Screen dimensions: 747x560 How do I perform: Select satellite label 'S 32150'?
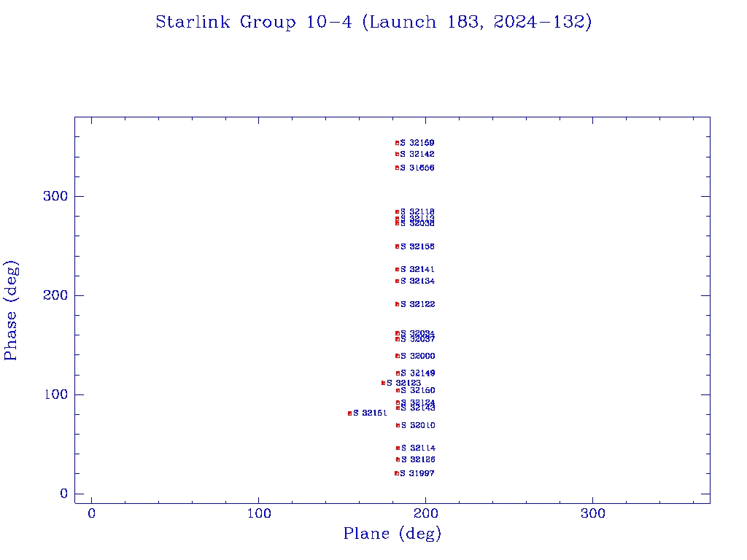click(x=418, y=391)
